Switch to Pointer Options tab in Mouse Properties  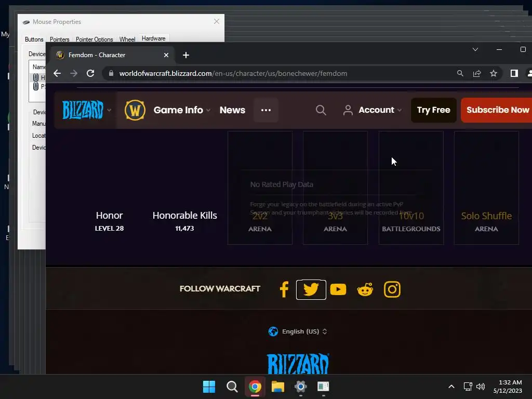click(95, 39)
